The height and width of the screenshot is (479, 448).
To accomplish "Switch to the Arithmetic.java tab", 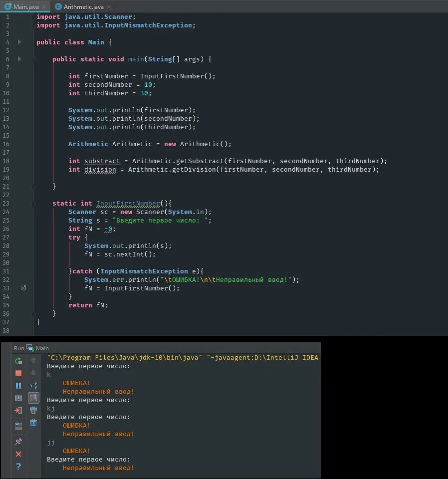I will pos(83,6).
